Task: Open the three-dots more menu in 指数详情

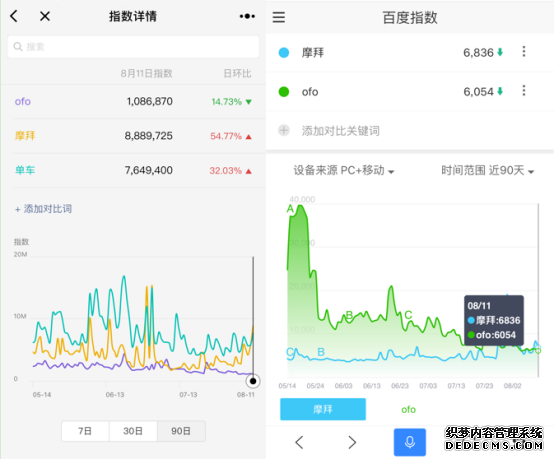Action: click(x=247, y=16)
